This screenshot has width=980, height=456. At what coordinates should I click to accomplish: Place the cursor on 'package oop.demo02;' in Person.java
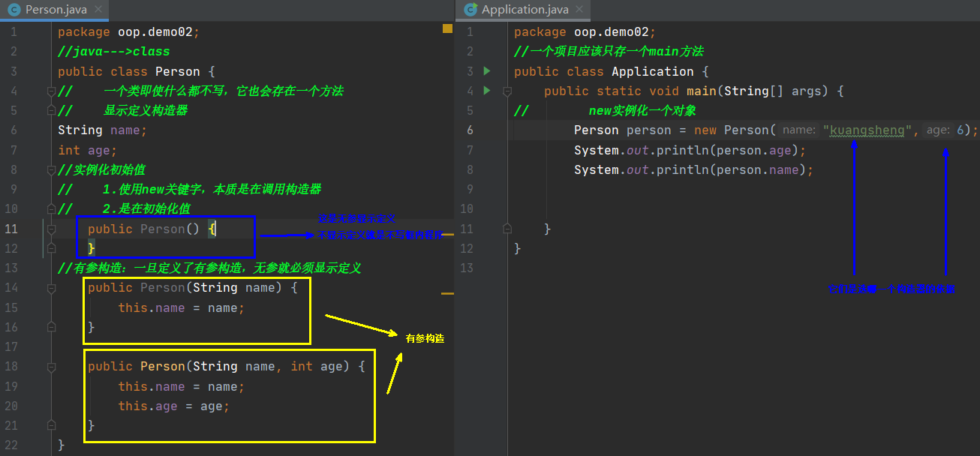click(x=128, y=32)
